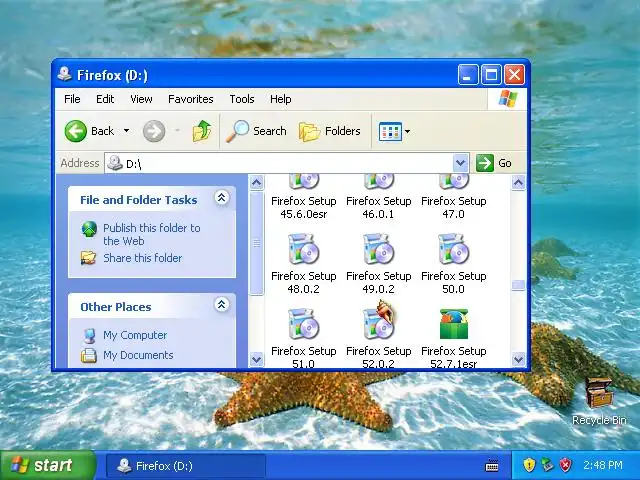Select the Firefox Setup 50.0 installer icon
This screenshot has width=640, height=480.
coord(453,249)
